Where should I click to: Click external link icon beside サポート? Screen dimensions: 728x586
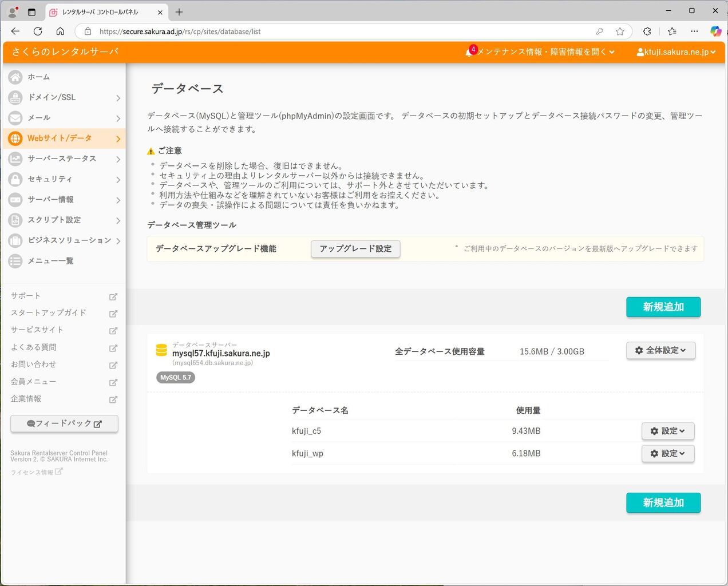point(113,296)
